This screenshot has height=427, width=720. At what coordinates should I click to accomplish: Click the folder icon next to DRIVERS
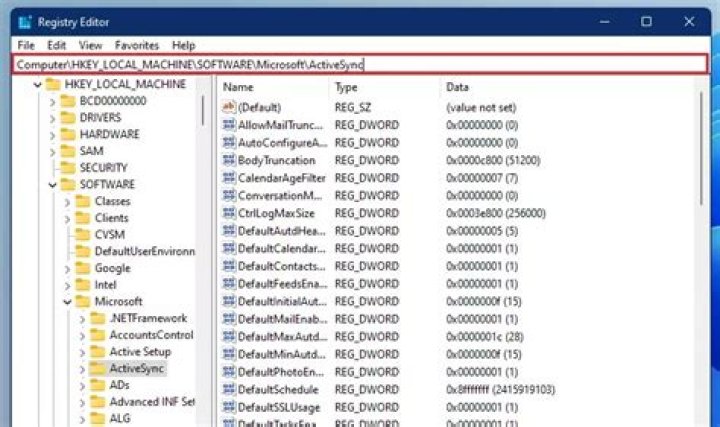point(68,118)
